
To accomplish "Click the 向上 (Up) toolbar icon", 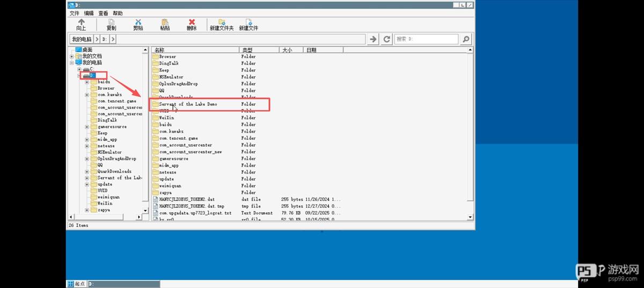I will pyautogui.click(x=81, y=24).
